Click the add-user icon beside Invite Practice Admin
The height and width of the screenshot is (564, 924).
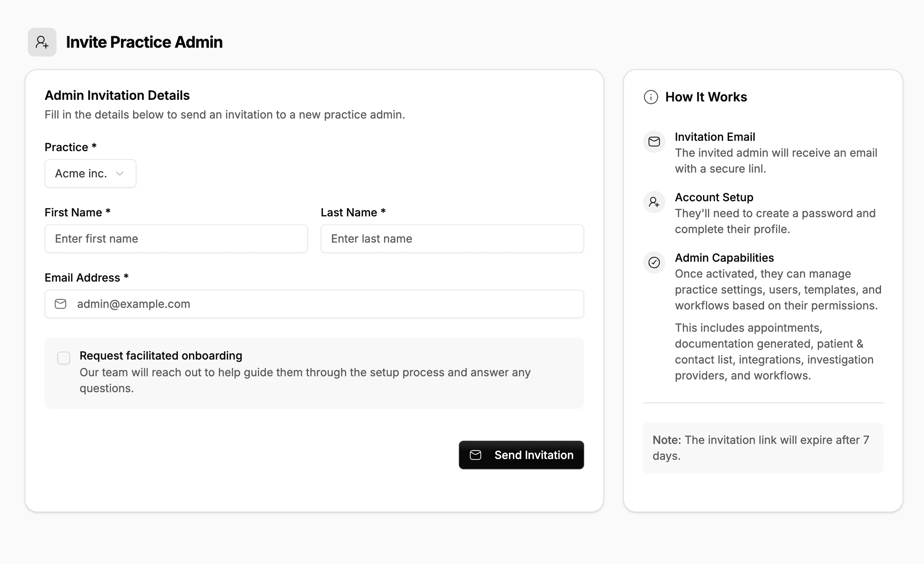point(42,42)
